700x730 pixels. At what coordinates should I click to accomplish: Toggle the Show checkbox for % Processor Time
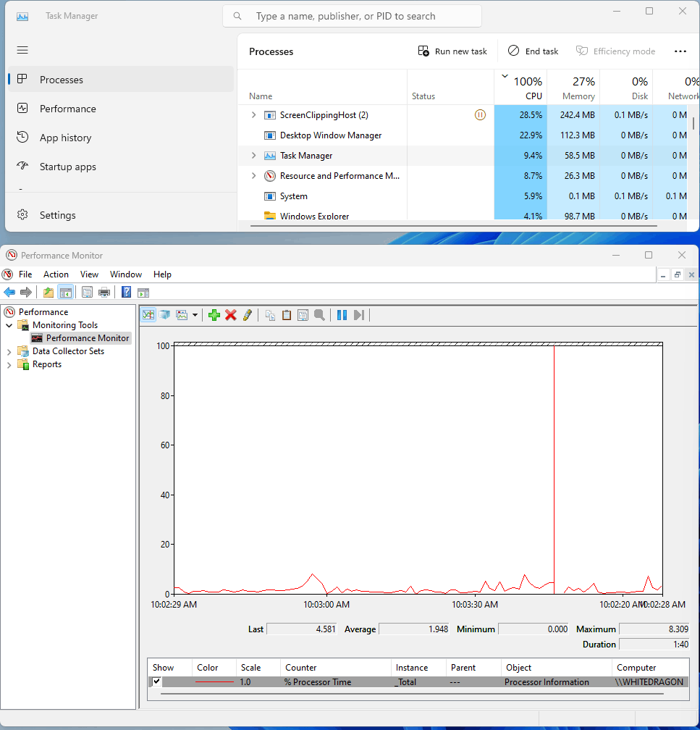(x=157, y=681)
